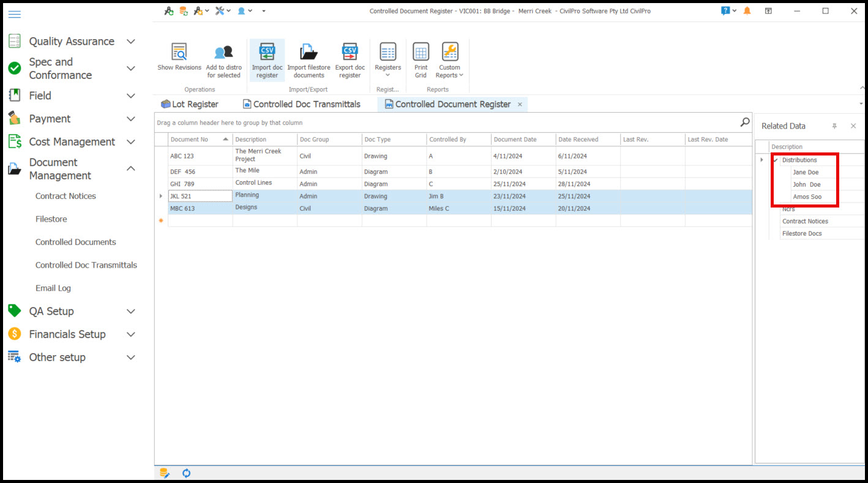This screenshot has height=483, width=868.
Task: Switch to the Lot Register tab
Action: tap(189, 104)
